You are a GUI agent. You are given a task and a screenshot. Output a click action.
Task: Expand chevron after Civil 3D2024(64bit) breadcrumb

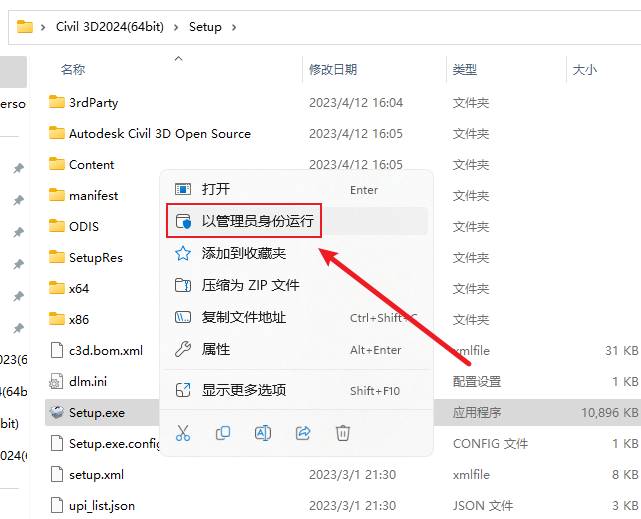coord(176,27)
